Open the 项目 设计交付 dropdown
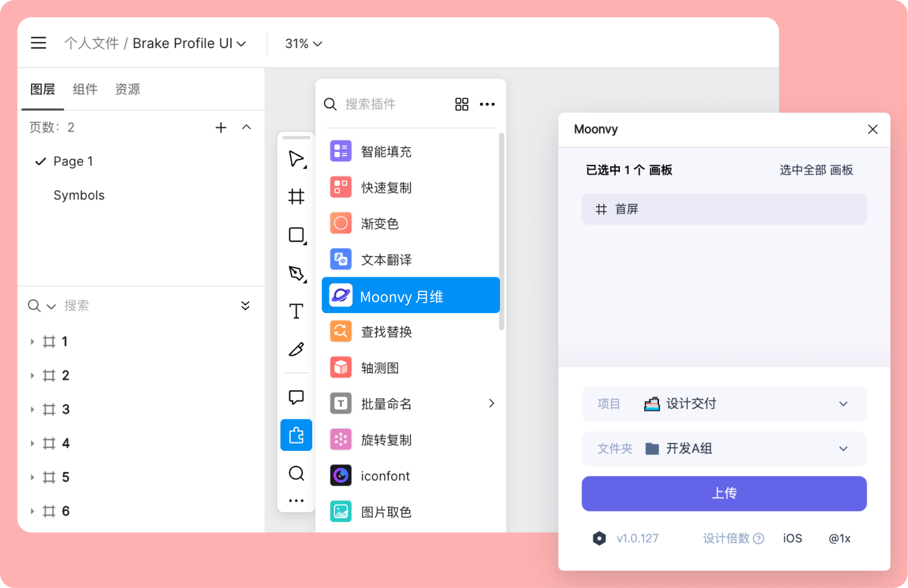The height and width of the screenshot is (588, 908). point(724,404)
